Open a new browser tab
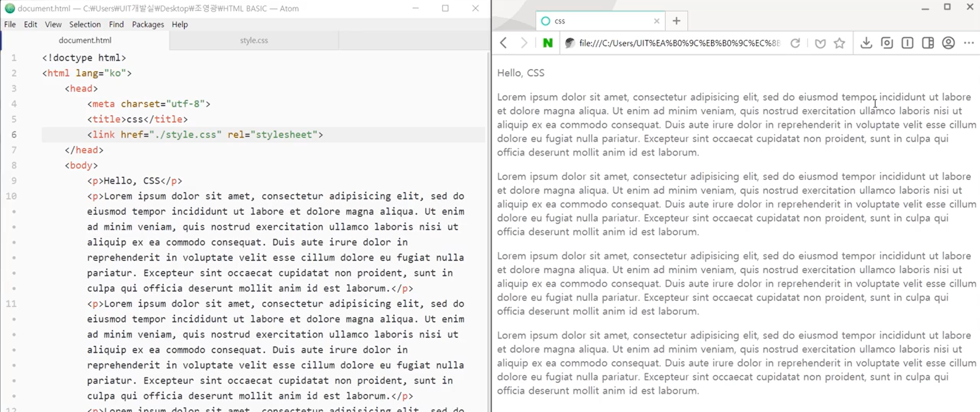 [676, 21]
